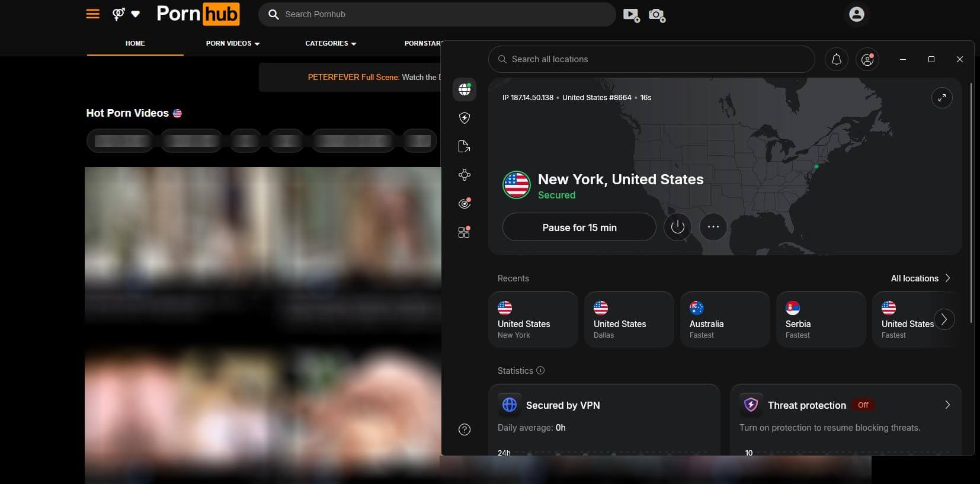Click the video upload icon in site header
This screenshot has width=980, height=484.
click(x=632, y=15)
